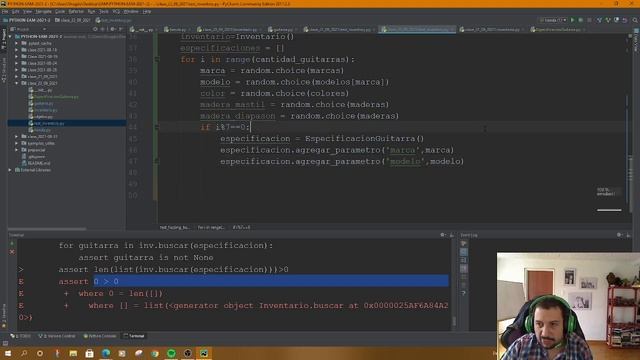The image size is (640, 360).
Task: Open the Event Log panel settings gear
Action: 620,235
